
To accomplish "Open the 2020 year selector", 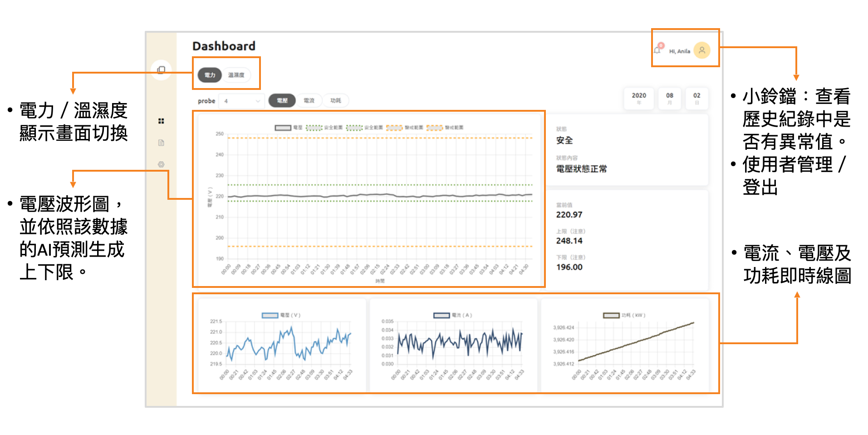I will [x=638, y=98].
